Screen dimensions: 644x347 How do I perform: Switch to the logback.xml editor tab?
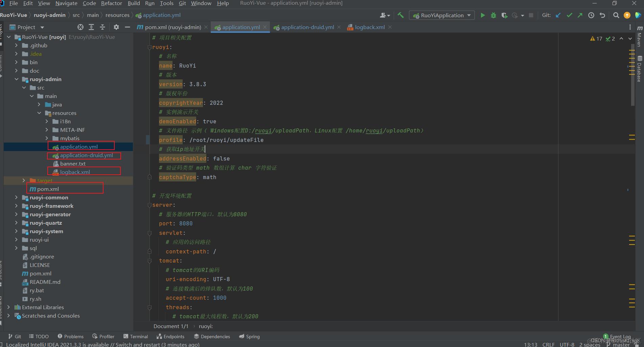[x=369, y=27]
